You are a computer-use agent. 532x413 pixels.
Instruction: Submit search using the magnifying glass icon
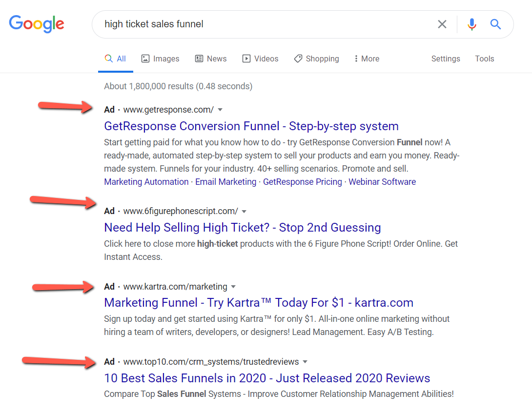pyautogui.click(x=495, y=24)
